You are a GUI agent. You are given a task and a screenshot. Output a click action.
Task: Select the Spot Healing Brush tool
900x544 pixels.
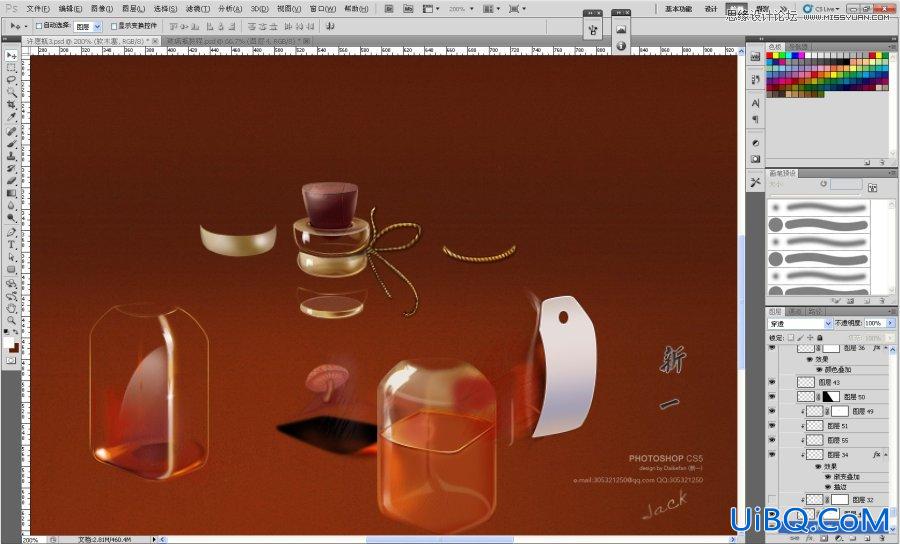[x=11, y=131]
